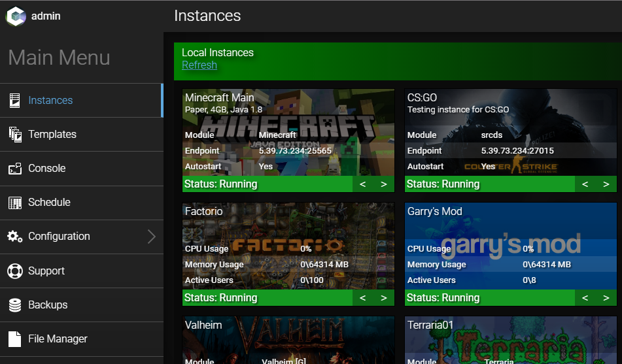Click 'Testing instance for CS:GO' description

pyautogui.click(x=458, y=110)
